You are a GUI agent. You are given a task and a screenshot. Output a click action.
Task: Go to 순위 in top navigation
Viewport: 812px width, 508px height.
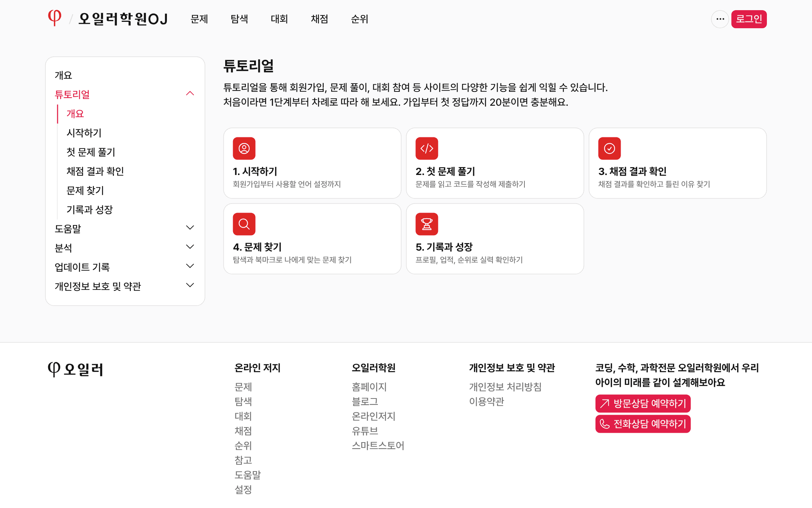[x=359, y=19]
